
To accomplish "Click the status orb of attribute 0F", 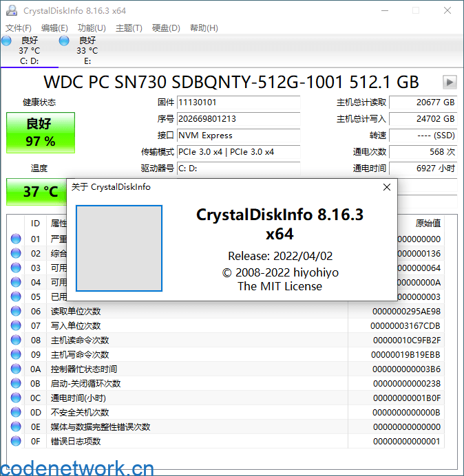I will point(16,441).
